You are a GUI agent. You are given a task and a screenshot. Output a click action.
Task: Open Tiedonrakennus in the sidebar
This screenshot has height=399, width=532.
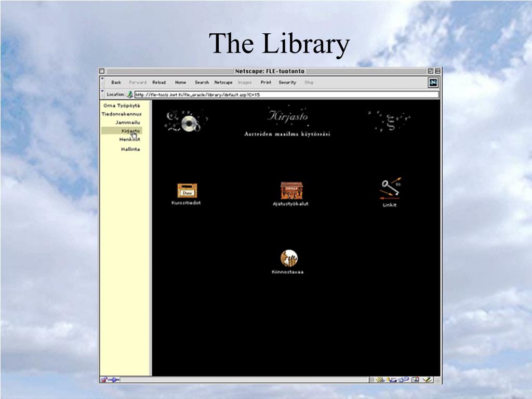tap(122, 114)
